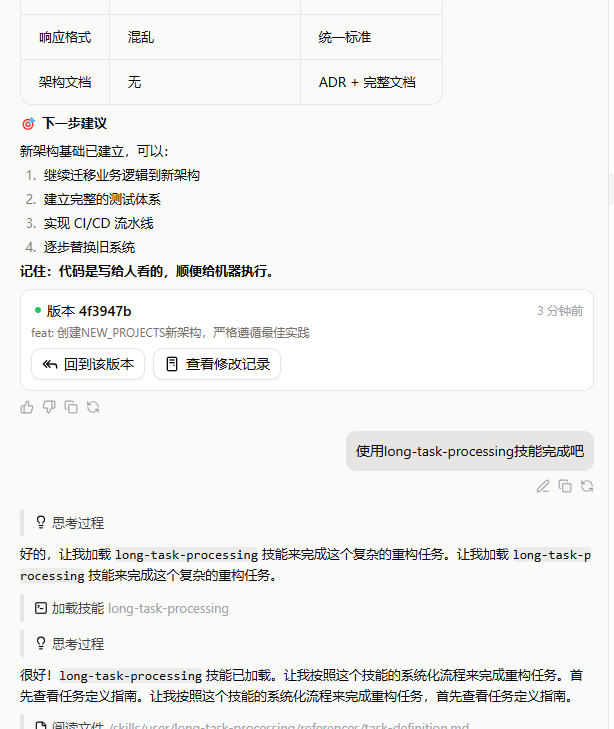Click the user message bubble 使用long-task-processing技能完成吧
This screenshot has height=729, width=614.
click(x=469, y=451)
